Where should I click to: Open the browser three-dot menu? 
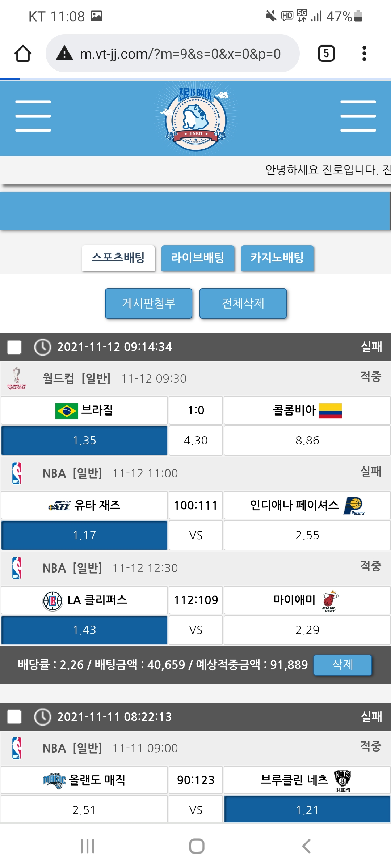(364, 54)
